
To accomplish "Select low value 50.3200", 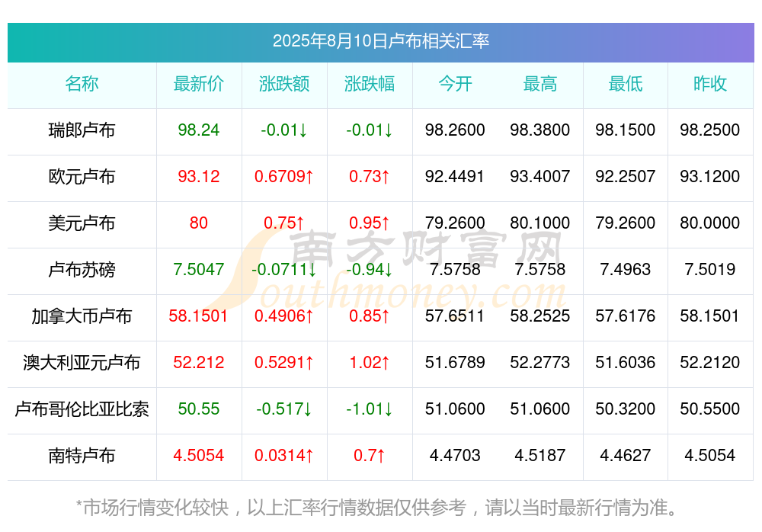I will pos(626,409).
